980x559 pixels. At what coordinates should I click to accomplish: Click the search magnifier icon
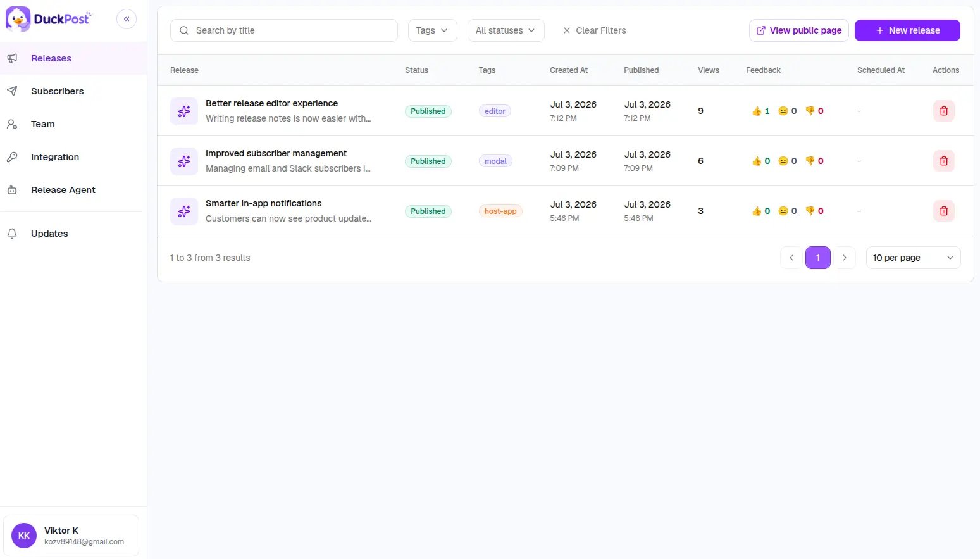184,30
